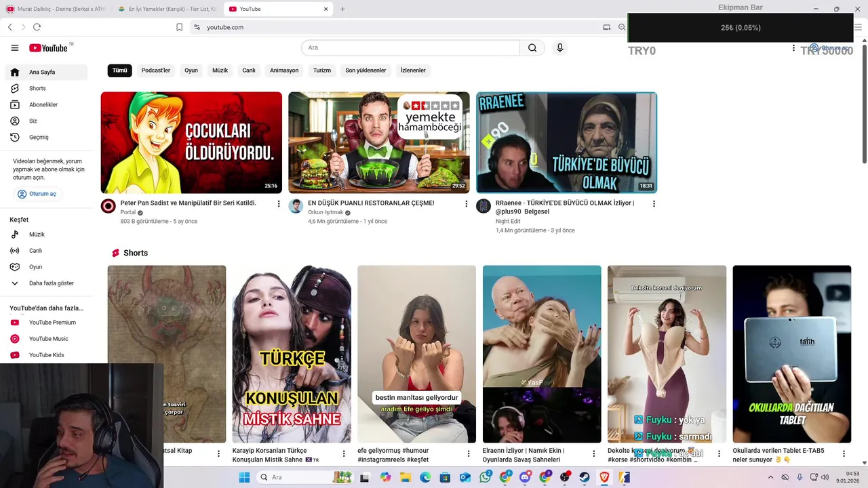Open options for efe geliyormuş short
Image resolution: width=868 pixels, height=488 pixels.
pyautogui.click(x=469, y=453)
